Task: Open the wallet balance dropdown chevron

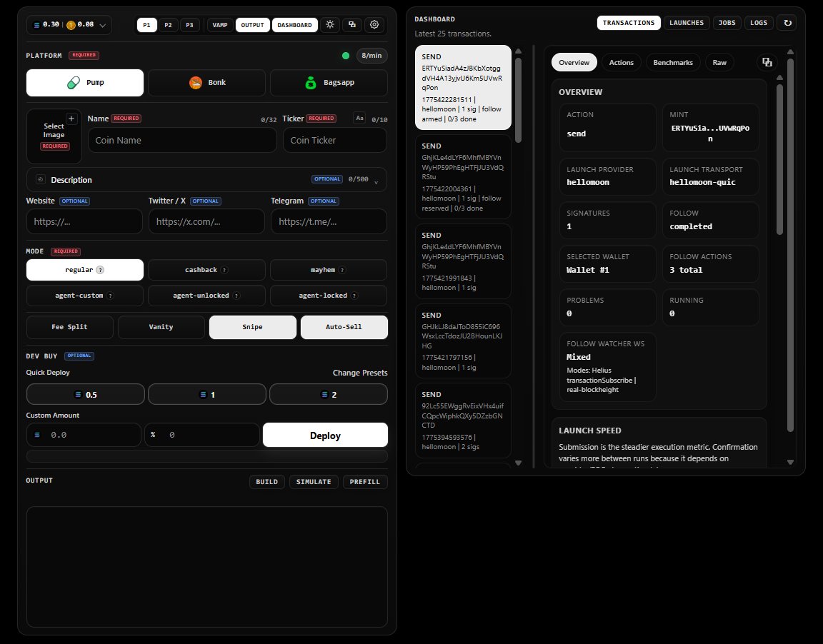Action: [102, 25]
